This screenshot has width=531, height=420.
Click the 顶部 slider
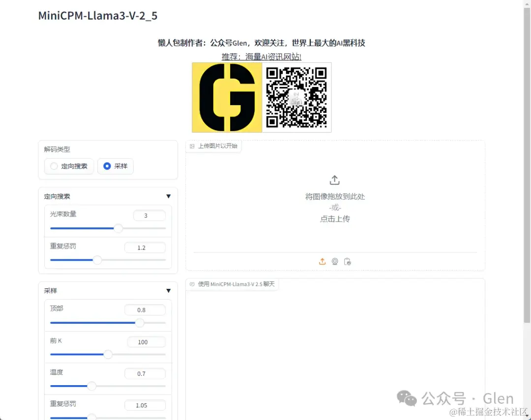108,323
